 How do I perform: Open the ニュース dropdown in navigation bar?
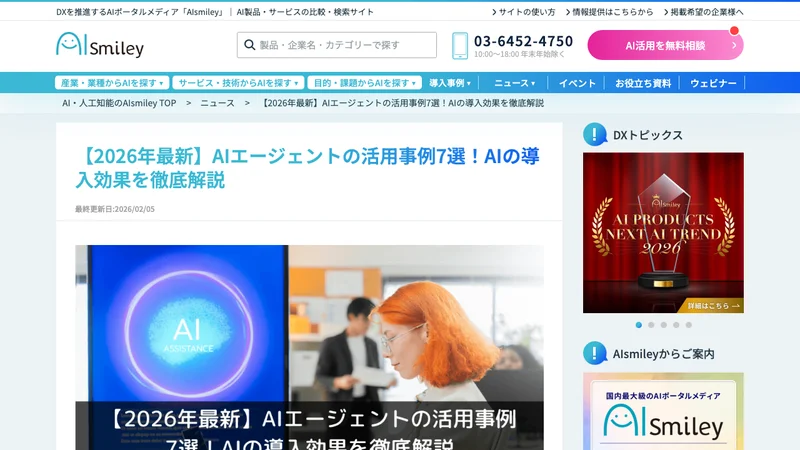tap(514, 83)
